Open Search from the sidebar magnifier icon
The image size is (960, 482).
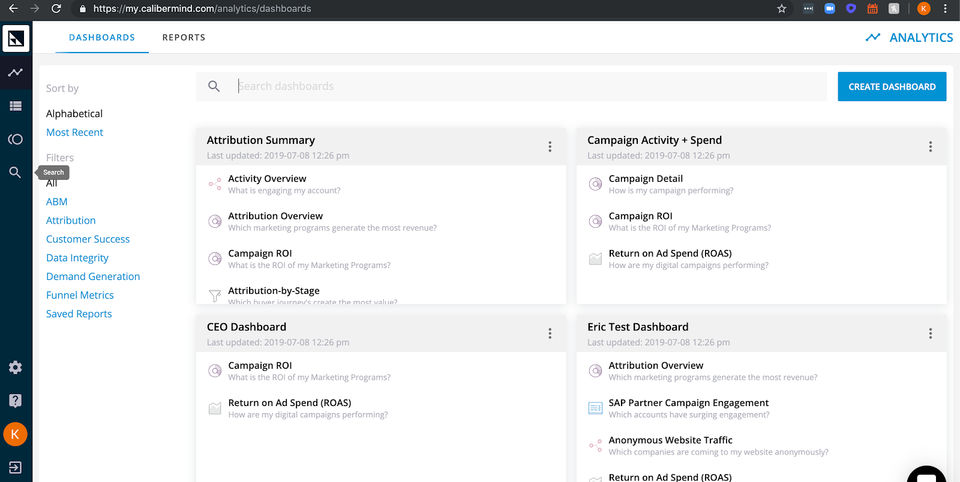[x=16, y=172]
